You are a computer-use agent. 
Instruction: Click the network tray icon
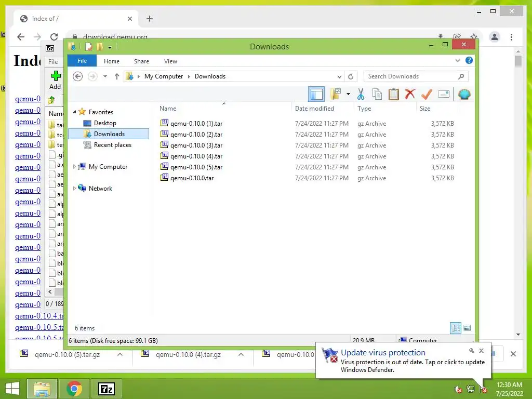point(471,389)
